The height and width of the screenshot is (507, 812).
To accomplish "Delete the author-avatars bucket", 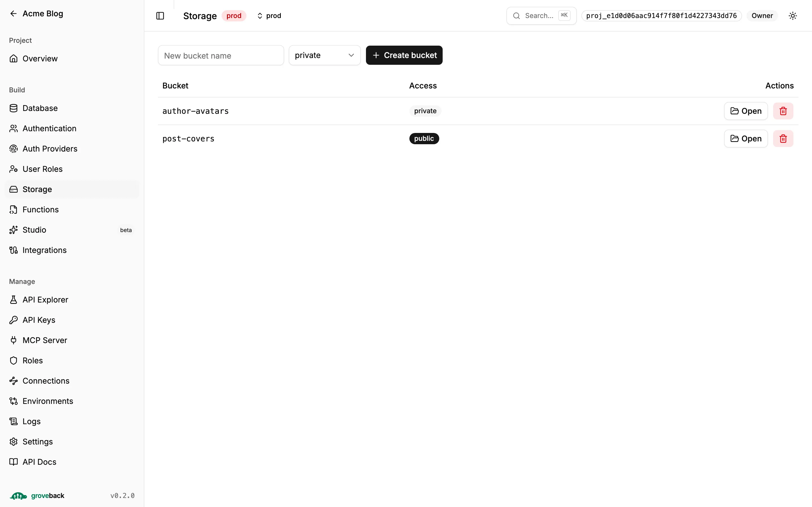I will 783,111.
